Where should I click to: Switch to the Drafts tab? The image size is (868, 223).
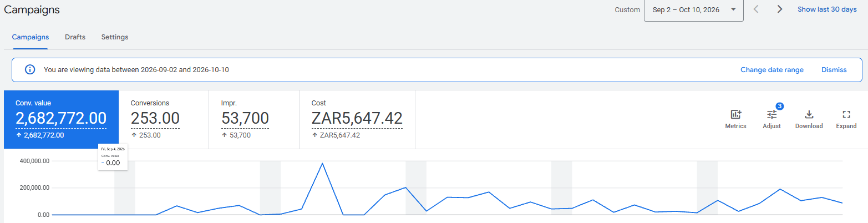(x=75, y=37)
